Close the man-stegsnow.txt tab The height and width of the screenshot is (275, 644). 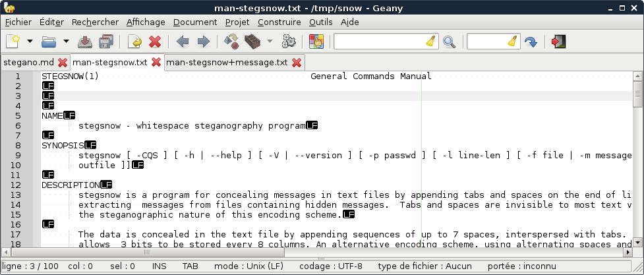156,63
